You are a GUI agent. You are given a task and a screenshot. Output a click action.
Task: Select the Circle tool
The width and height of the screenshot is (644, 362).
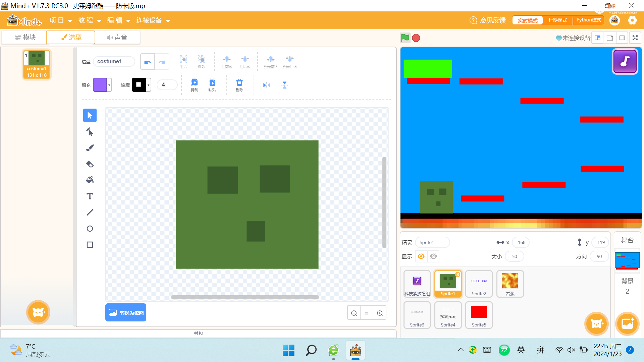(90, 229)
